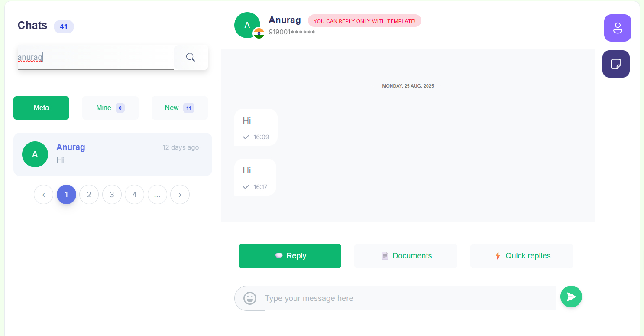Switch to the New chats tab
Screen dimensions: 644x336
179,108
